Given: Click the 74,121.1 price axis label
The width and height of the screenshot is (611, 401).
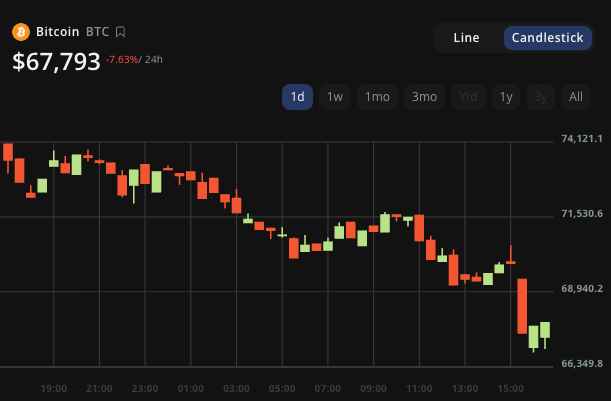Looking at the screenshot, I should pyautogui.click(x=581, y=138).
